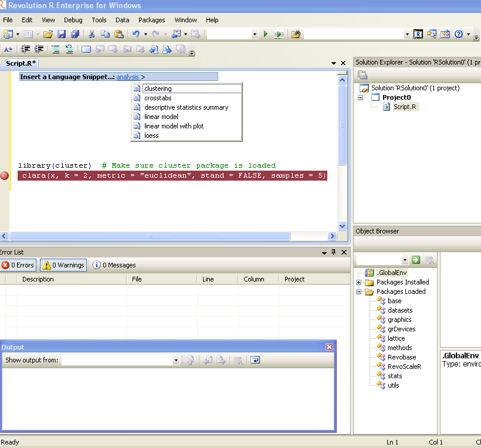The width and height of the screenshot is (481, 448).
Task: Select Script.R in Solution Explorer
Action: point(405,107)
